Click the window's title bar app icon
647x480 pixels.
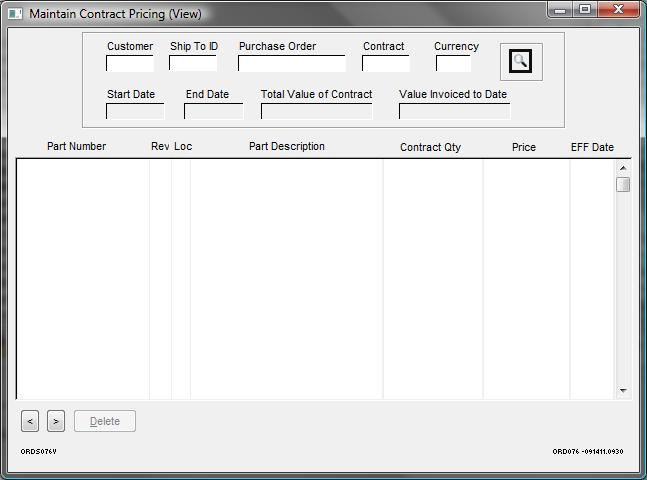pos(15,14)
